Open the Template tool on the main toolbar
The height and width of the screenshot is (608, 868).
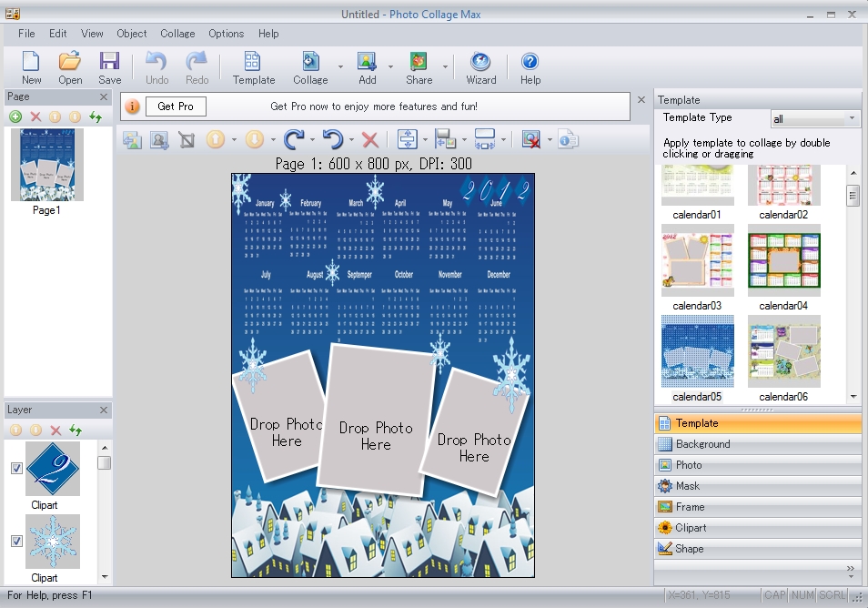[253, 66]
